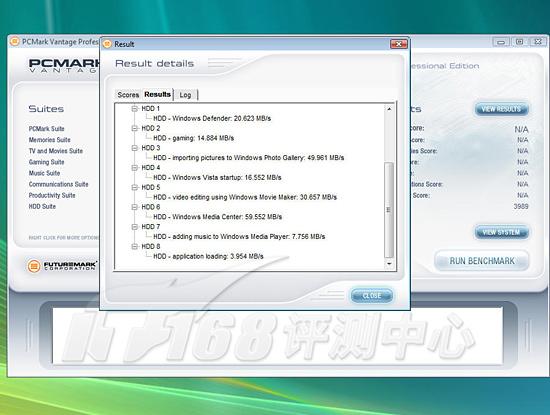Switch to the Scores tab
Screen dimensions: 550x415
(128, 95)
